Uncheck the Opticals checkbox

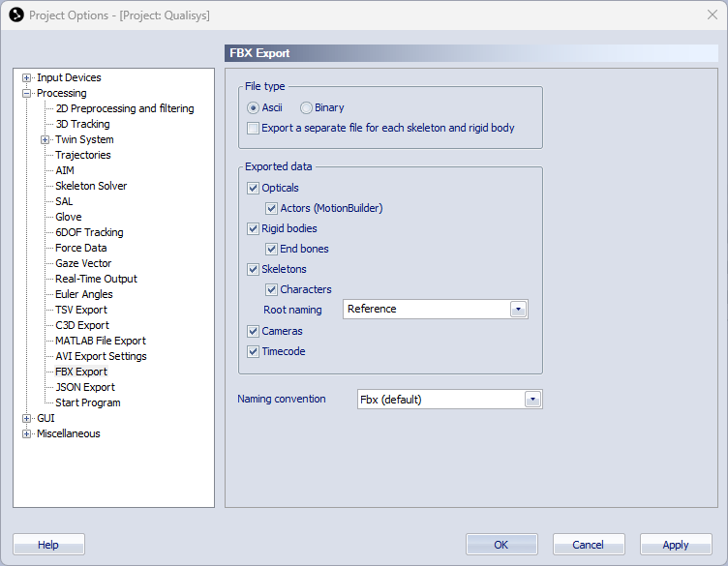click(253, 189)
